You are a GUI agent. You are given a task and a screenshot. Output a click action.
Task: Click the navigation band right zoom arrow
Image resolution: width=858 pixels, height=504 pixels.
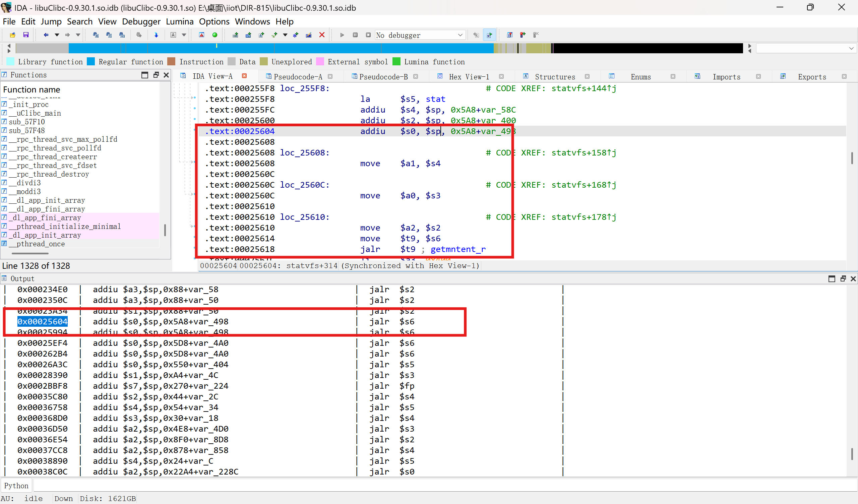point(749,46)
